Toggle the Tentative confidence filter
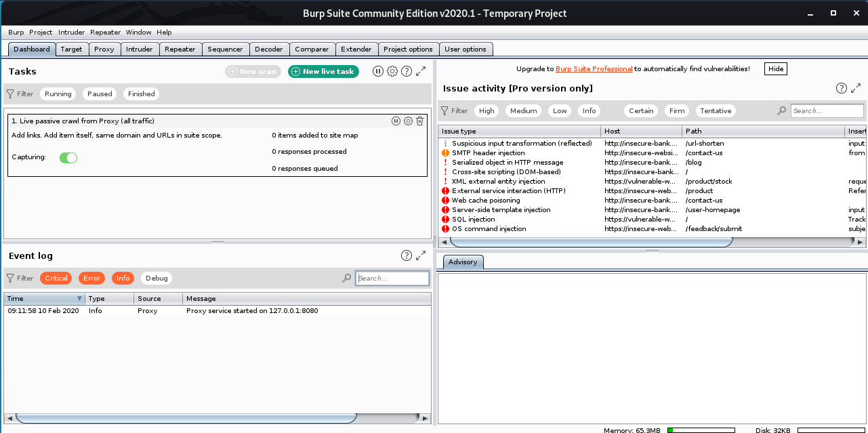 pyautogui.click(x=716, y=110)
